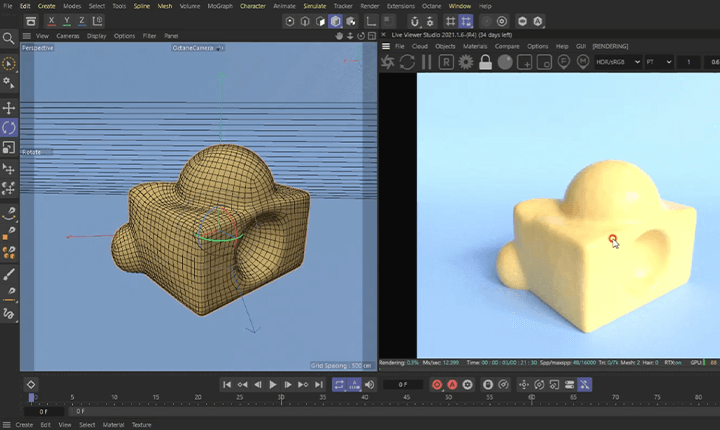Click the green rotation ring on gizmo
Viewport: 720px width, 430px height.
[x=219, y=239]
